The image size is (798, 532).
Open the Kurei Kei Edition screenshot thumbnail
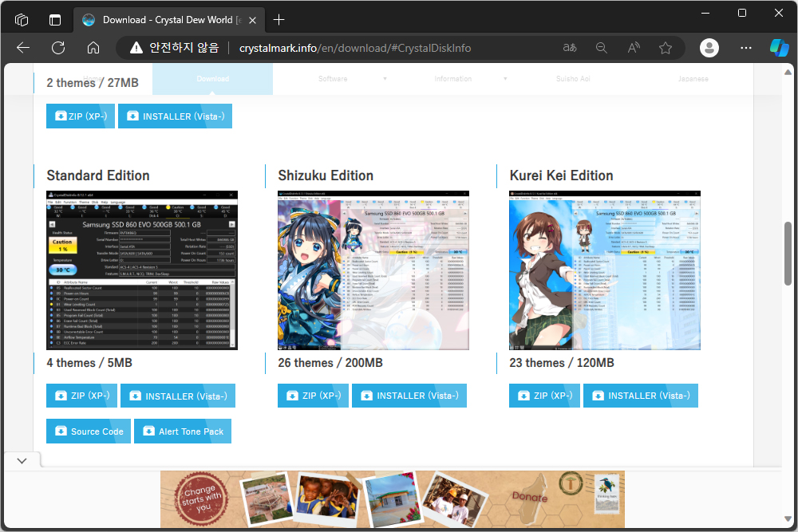click(x=605, y=270)
